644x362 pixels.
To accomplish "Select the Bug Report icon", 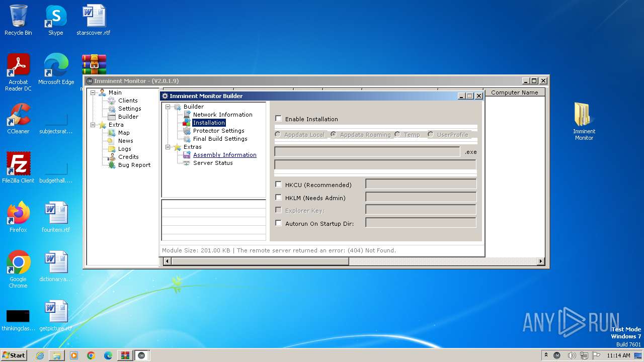I will pos(112,165).
